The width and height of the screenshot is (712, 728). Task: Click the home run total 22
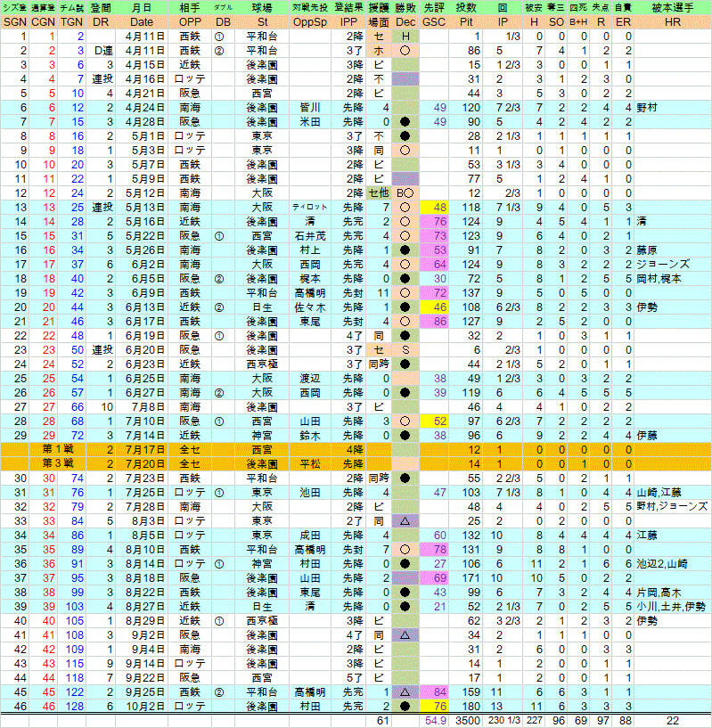coord(673,721)
